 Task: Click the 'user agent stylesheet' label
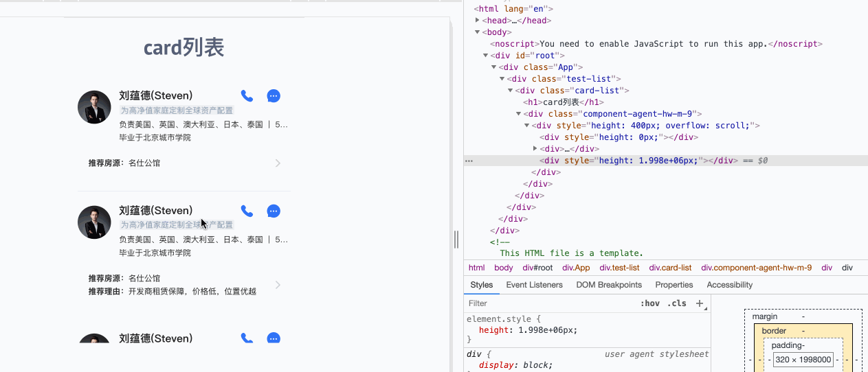[656, 354]
